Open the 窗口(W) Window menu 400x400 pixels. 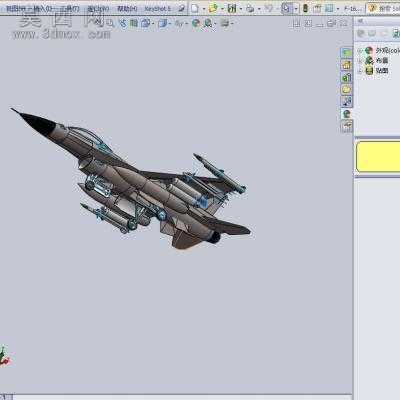coord(98,8)
